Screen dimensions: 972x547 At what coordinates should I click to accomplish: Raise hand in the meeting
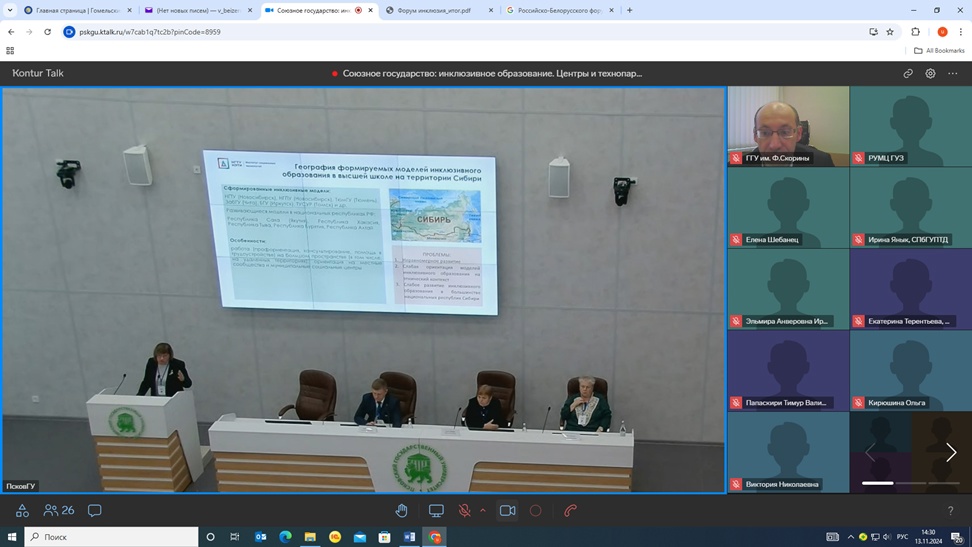tap(401, 510)
